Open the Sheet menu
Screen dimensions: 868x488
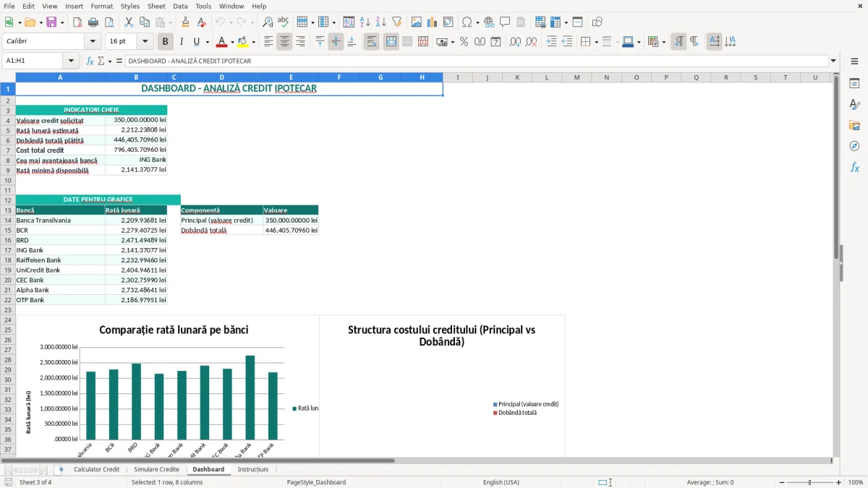point(156,6)
